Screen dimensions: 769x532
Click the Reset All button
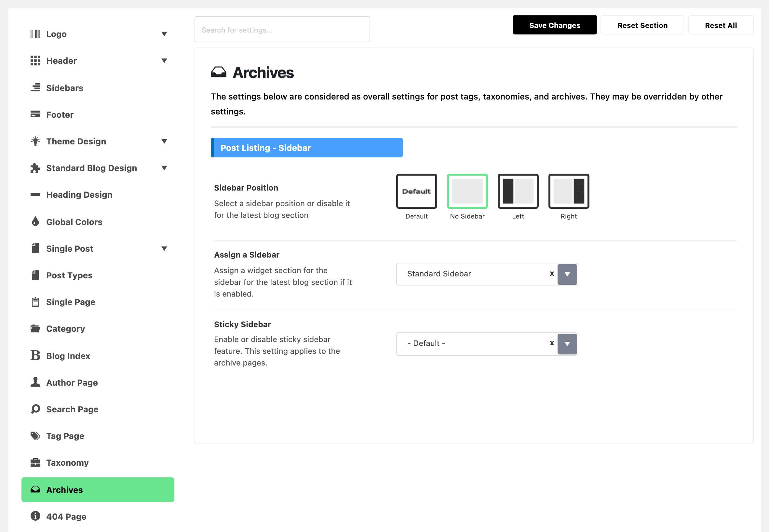(721, 25)
